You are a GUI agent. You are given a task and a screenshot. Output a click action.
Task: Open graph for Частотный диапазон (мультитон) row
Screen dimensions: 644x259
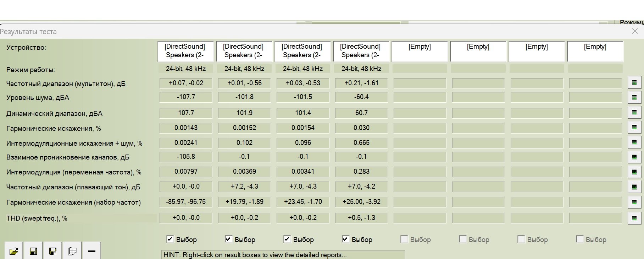[634, 82]
